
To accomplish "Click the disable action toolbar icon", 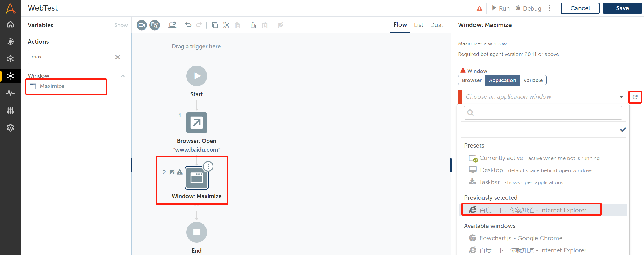I will pyautogui.click(x=280, y=25).
